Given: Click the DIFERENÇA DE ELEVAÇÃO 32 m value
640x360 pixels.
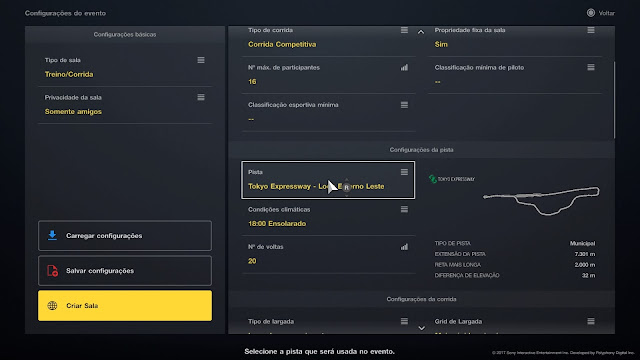Looking at the screenshot, I should coord(588,276).
